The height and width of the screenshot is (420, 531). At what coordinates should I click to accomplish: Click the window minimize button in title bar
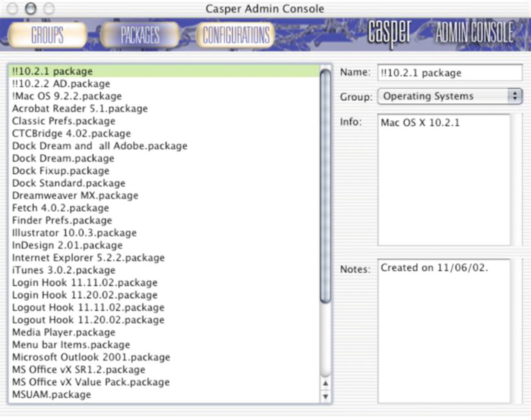pos(31,8)
